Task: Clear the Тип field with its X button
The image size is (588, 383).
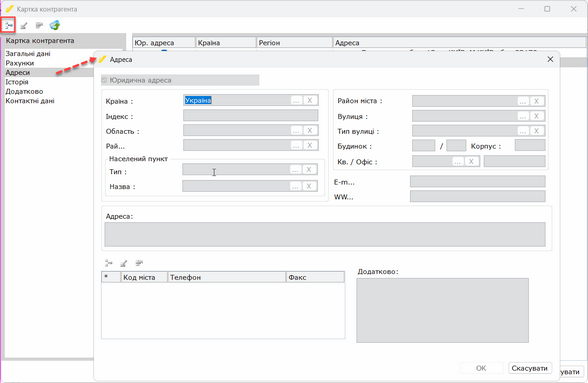Action: tap(309, 170)
